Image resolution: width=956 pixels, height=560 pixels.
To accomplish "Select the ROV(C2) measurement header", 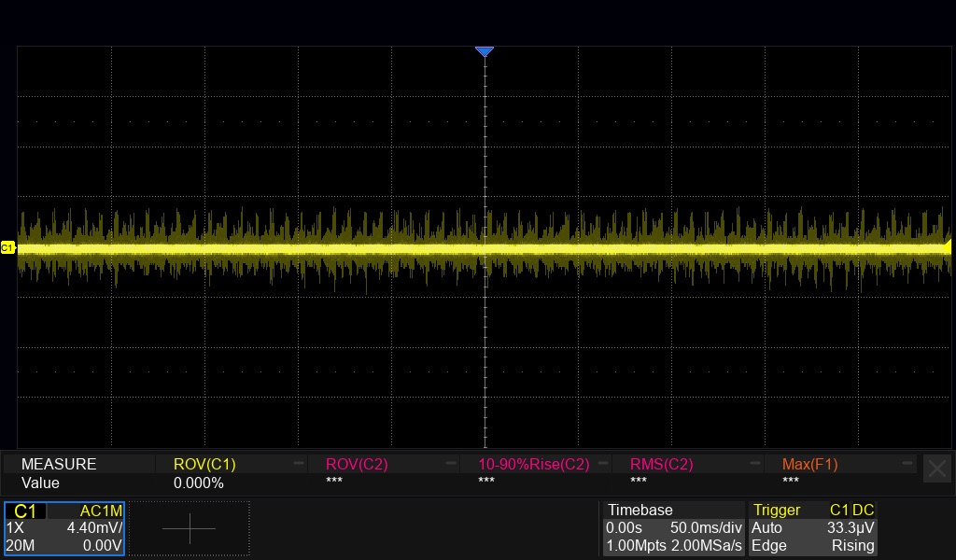I will click(x=357, y=464).
